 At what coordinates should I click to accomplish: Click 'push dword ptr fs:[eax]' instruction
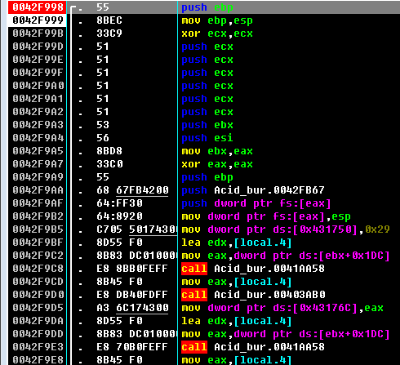[x=256, y=203]
